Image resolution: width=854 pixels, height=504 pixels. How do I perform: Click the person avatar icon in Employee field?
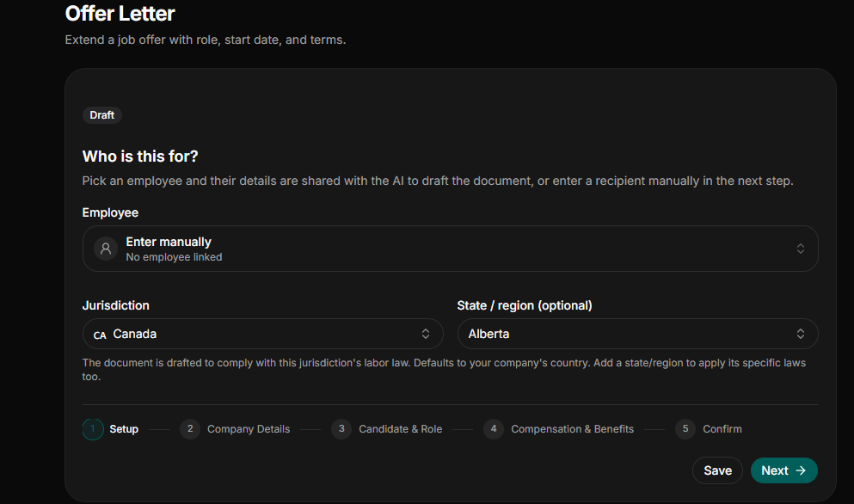[106, 249]
